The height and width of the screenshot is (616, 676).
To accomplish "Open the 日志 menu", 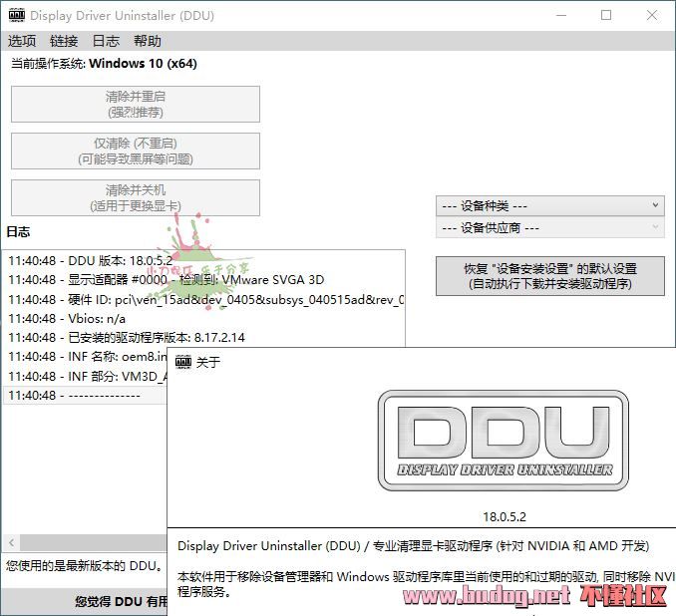I will (x=106, y=41).
